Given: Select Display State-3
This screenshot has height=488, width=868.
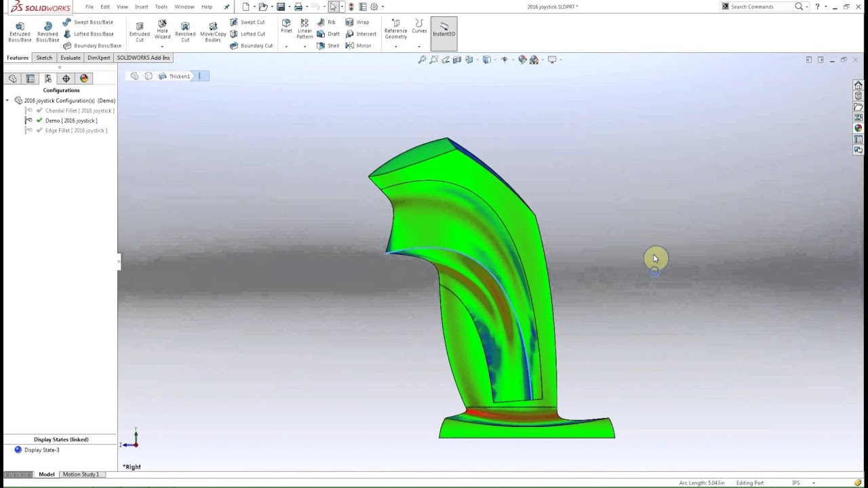Looking at the screenshot, I should [x=37, y=450].
